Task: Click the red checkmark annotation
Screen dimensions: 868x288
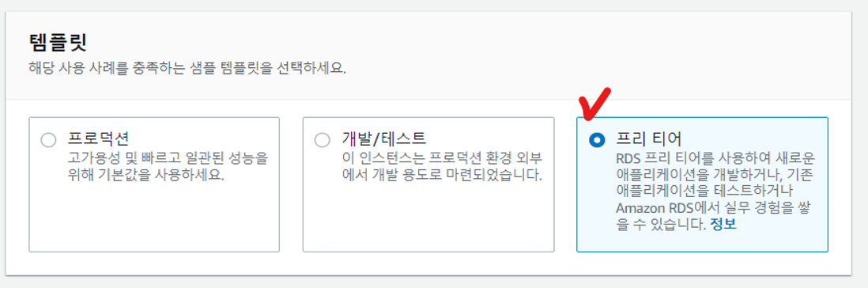Action: (x=593, y=103)
